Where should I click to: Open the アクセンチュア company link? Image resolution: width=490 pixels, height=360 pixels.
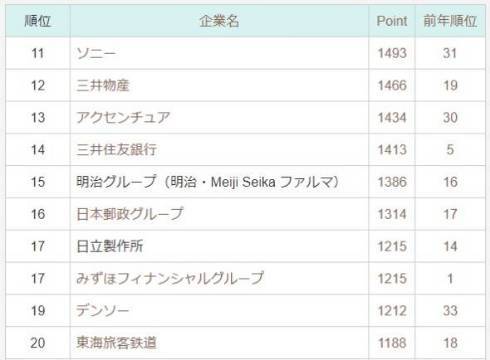pos(123,118)
